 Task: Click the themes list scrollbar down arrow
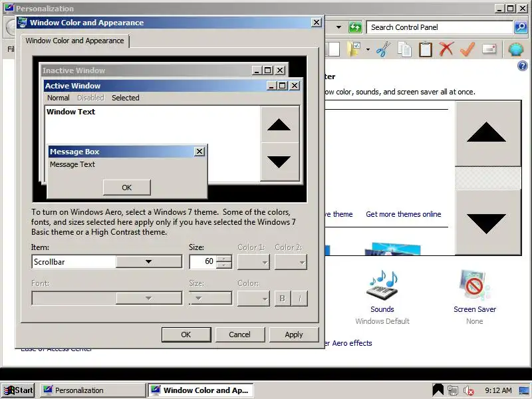coord(488,222)
